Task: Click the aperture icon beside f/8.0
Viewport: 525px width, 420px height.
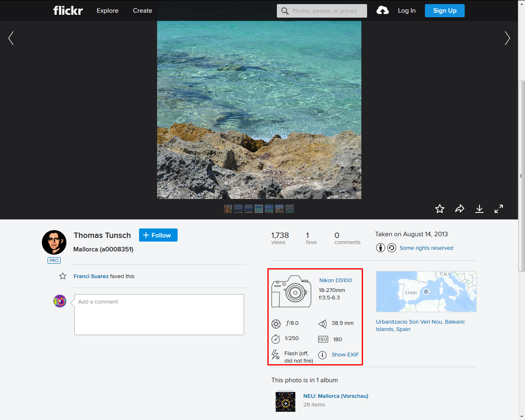Action: point(276,324)
